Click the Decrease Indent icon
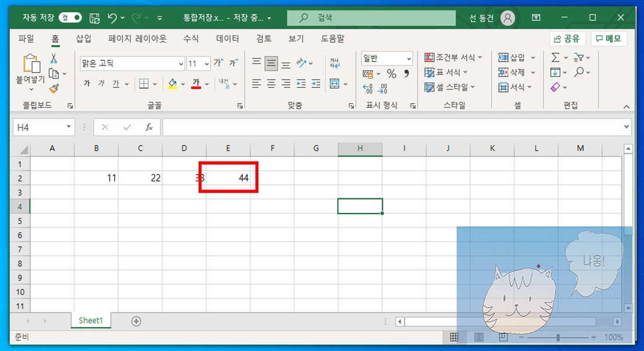This screenshot has width=644, height=351. tap(301, 84)
